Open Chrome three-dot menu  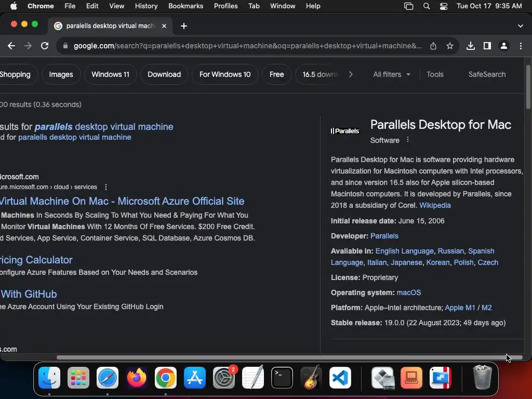(x=521, y=46)
